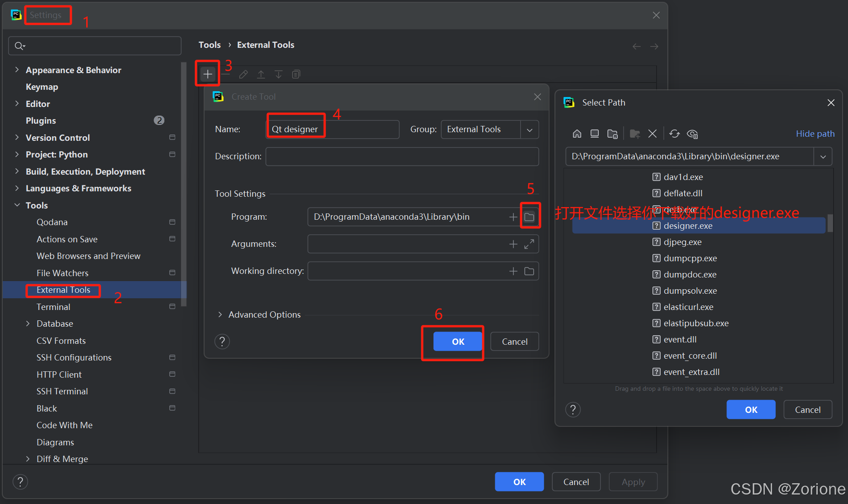This screenshot has height=504, width=848.
Task: Confirm Select Path with OK
Action: pos(751,410)
